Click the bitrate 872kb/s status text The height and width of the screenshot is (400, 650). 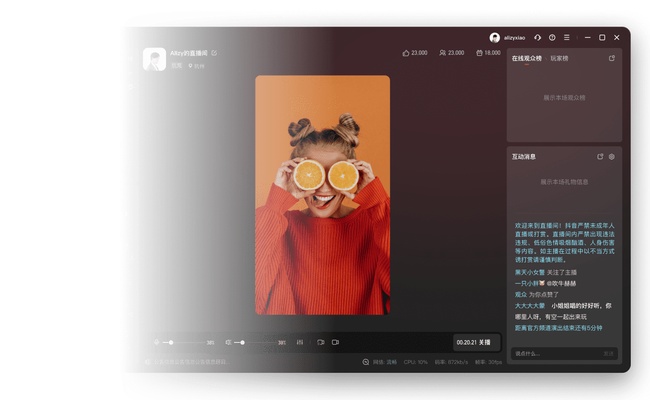[x=451, y=362]
